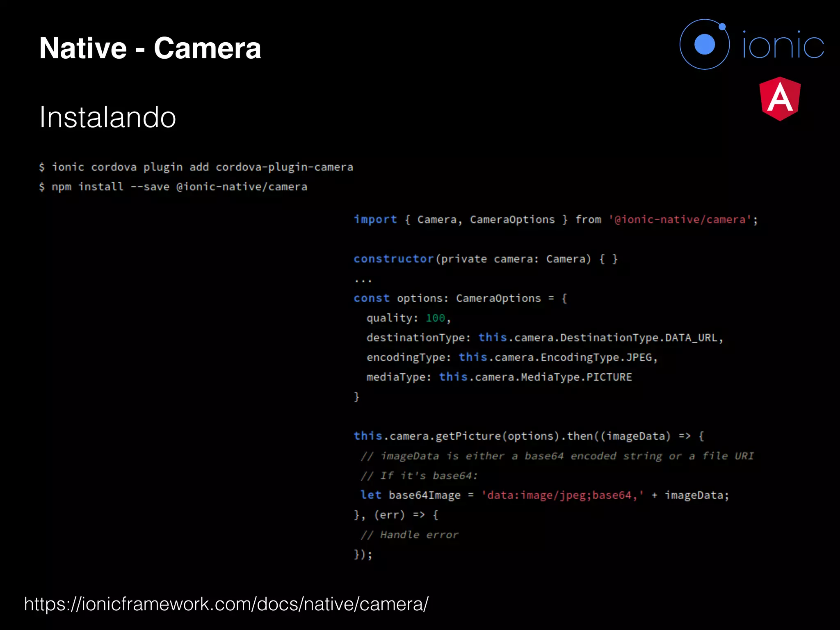Click the import Camera, CameraOptions code line
This screenshot has width=840, height=630.
tap(556, 219)
